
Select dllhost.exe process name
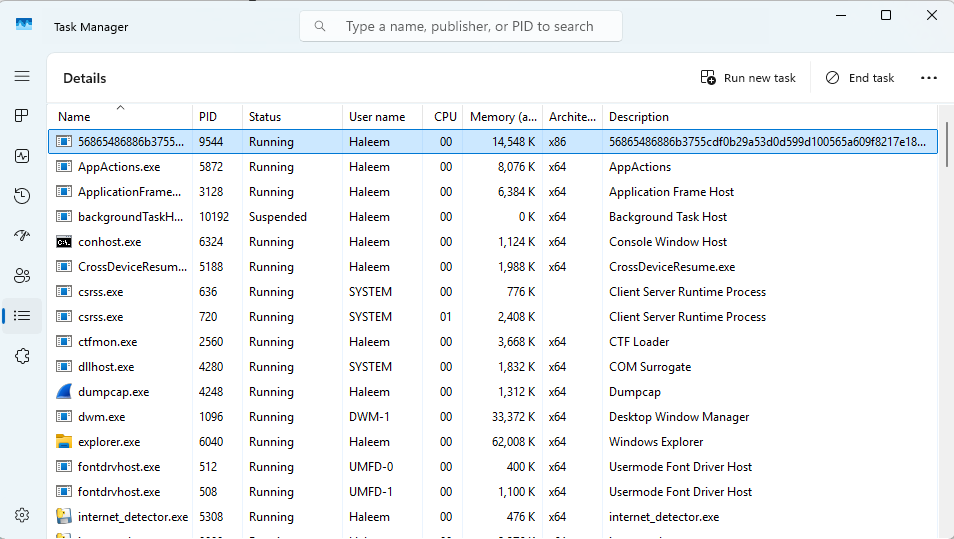coord(106,367)
